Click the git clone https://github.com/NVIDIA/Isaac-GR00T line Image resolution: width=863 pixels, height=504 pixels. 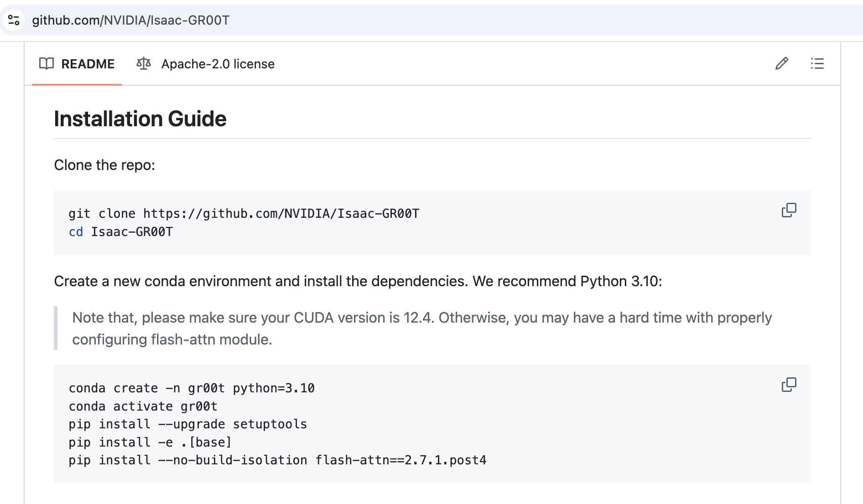244,213
